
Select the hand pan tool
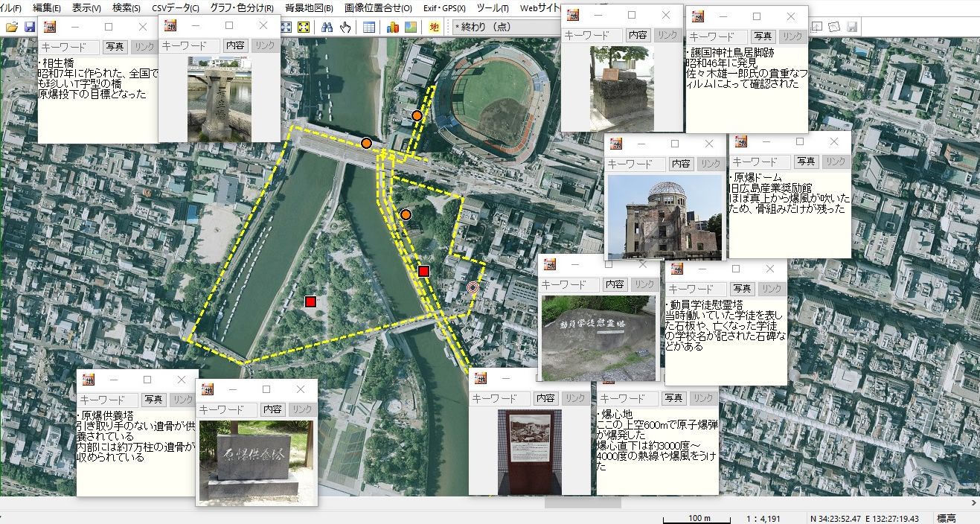point(345,27)
